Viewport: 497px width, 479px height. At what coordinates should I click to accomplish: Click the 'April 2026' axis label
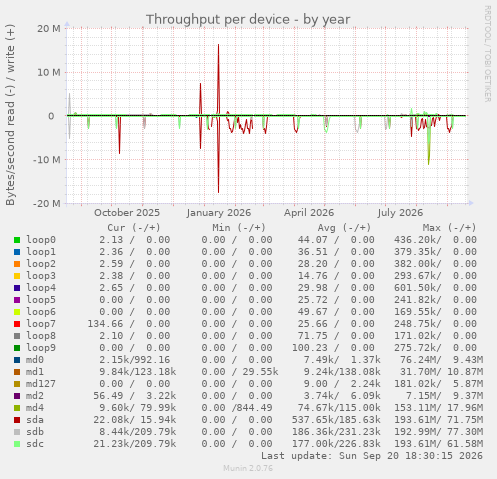[x=309, y=213]
